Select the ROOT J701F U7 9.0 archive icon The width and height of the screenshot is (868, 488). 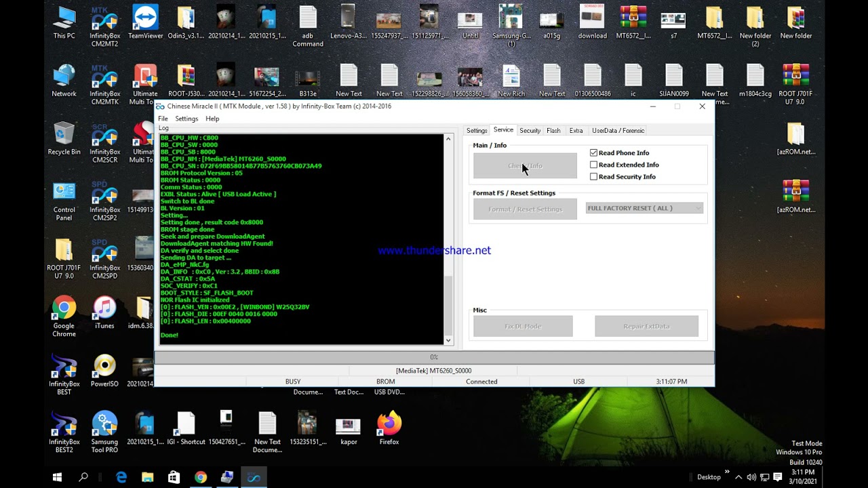click(796, 85)
